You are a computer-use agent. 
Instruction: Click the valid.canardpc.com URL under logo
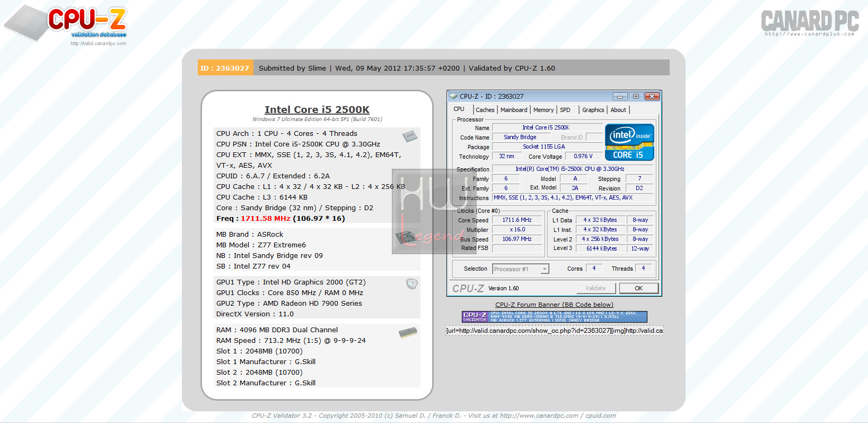coord(99,44)
